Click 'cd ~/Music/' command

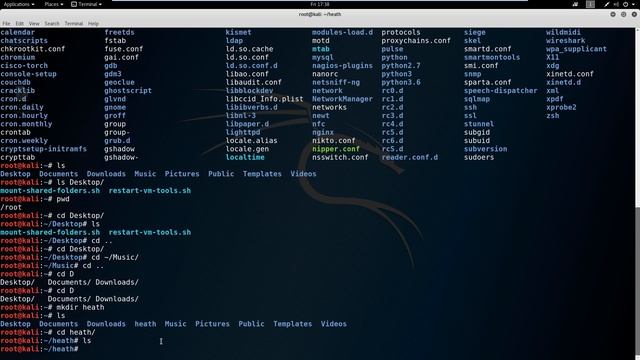pos(115,257)
